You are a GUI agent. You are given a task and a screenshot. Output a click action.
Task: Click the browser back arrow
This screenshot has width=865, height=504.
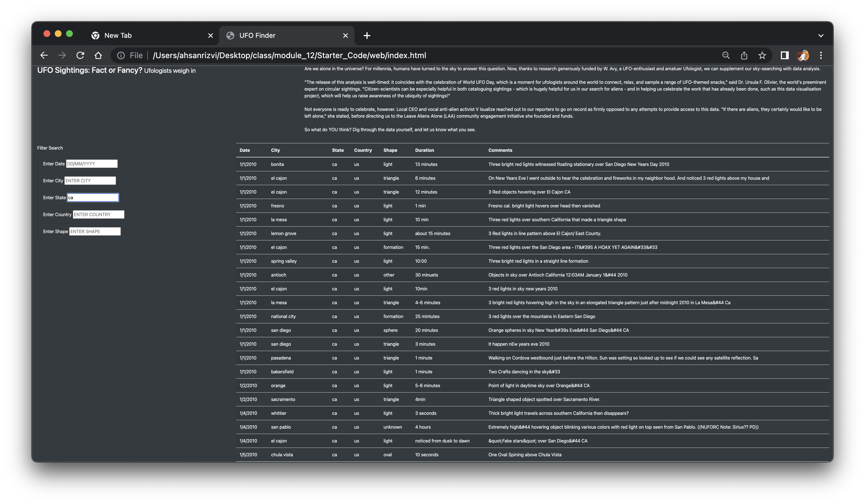44,55
